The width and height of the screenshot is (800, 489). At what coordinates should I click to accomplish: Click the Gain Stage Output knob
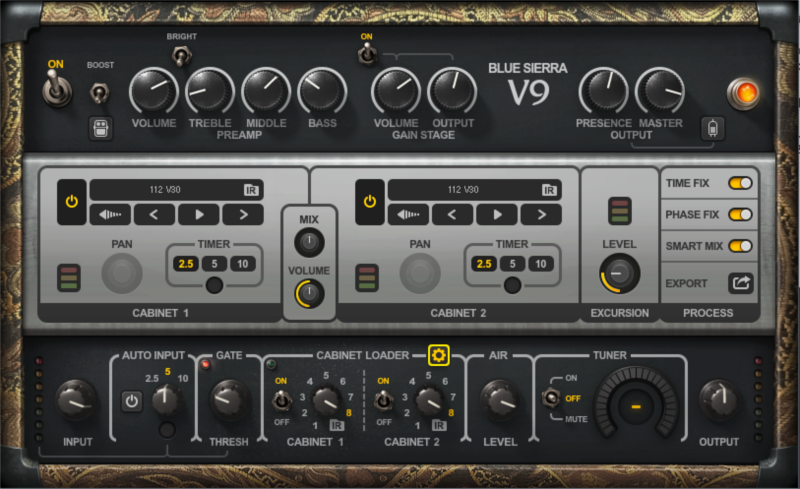point(452,92)
